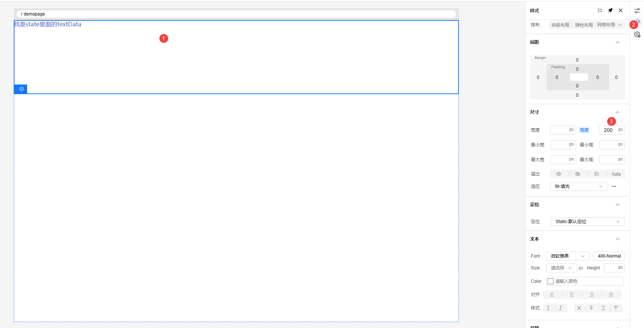Click the text Color swatch box
Viewport: 644px width, 328px height.
(551, 281)
